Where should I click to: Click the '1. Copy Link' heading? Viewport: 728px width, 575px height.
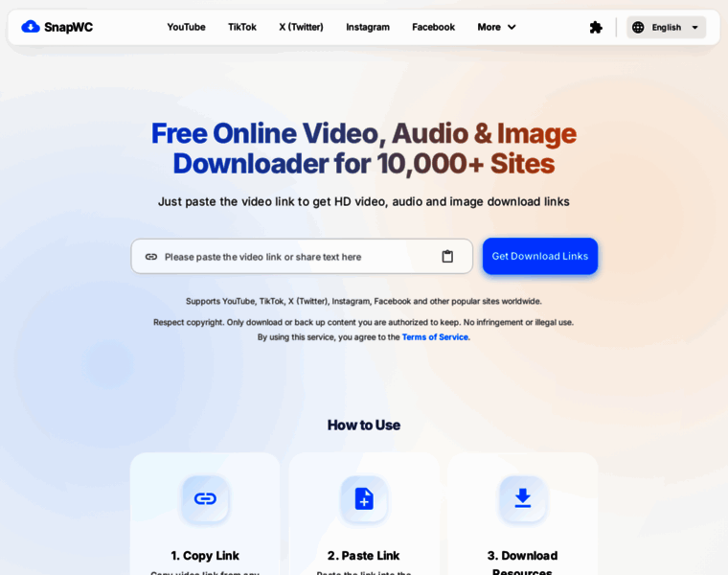tap(205, 556)
